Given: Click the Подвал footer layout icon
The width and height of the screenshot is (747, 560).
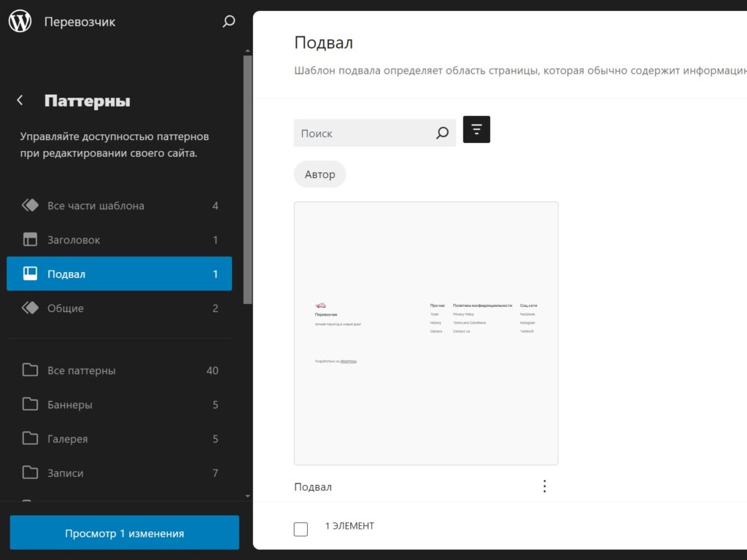Looking at the screenshot, I should pyautogui.click(x=30, y=273).
